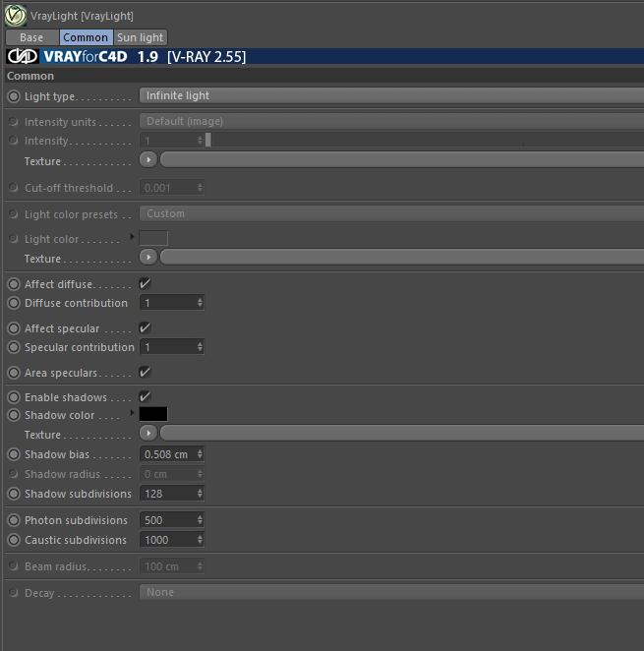Click animation dot beside Light type
The height and width of the screenshot is (651, 644).
14,96
